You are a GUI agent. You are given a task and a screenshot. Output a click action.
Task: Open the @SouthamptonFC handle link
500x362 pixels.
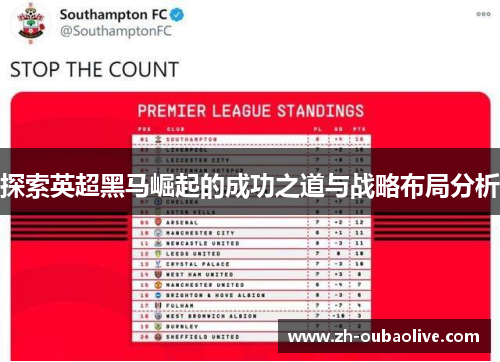(116, 31)
